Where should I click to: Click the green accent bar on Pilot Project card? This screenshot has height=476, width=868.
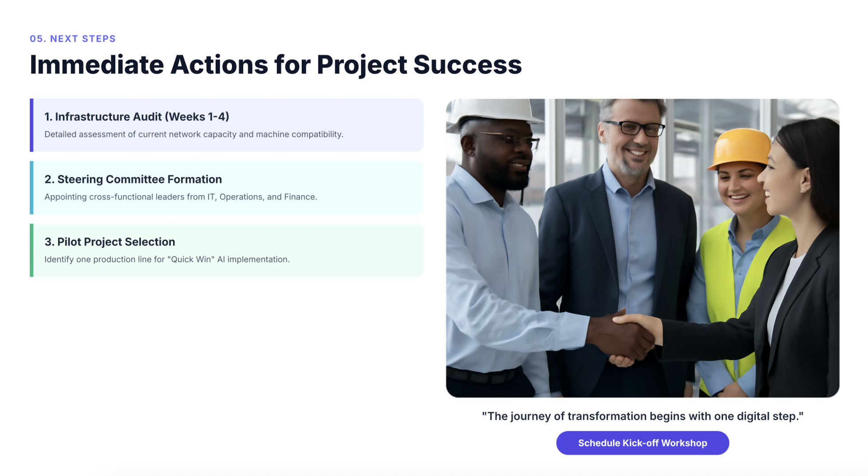[31, 250]
